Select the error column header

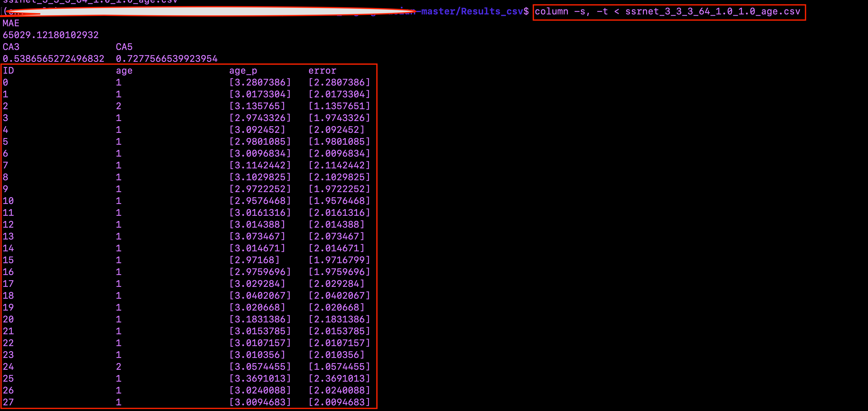(x=322, y=71)
